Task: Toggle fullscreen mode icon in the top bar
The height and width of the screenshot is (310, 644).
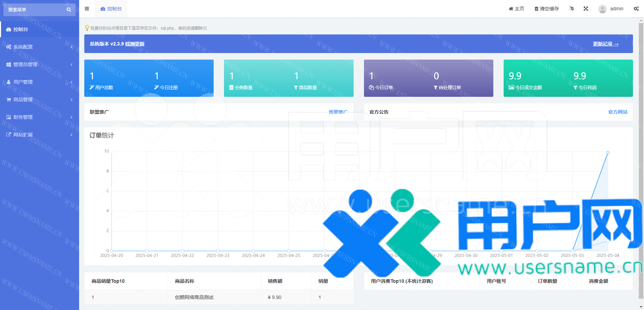Action: (x=586, y=9)
